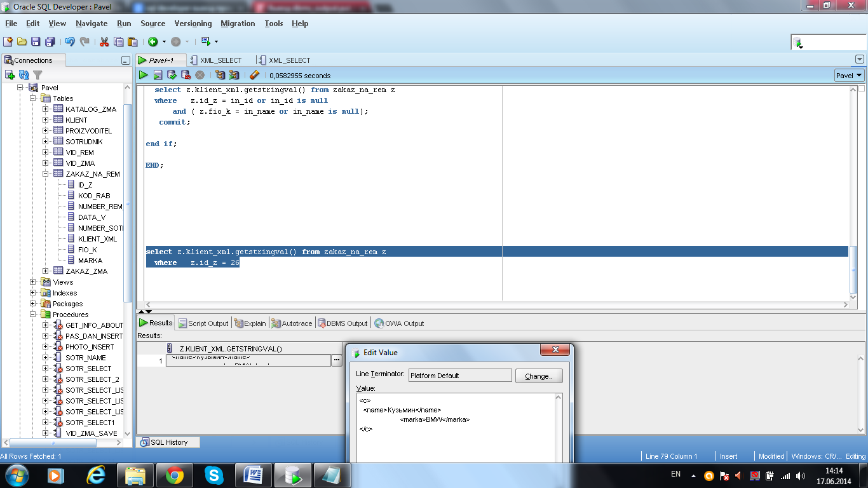Open the ellipsis button in result row

[336, 360]
